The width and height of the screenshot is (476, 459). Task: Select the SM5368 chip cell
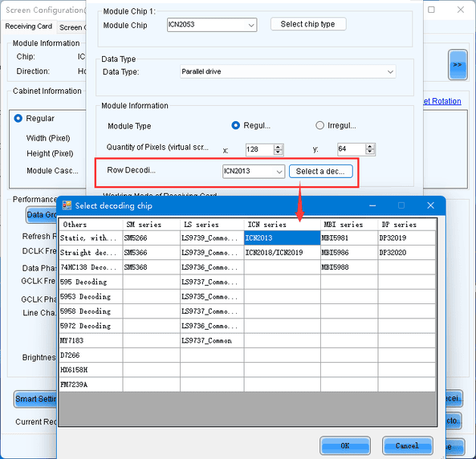tap(151, 267)
